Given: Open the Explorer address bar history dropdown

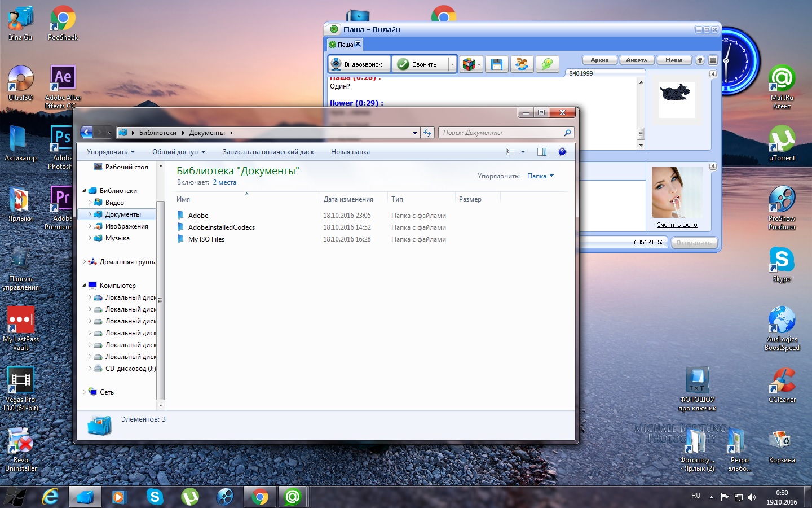Looking at the screenshot, I should click(414, 133).
